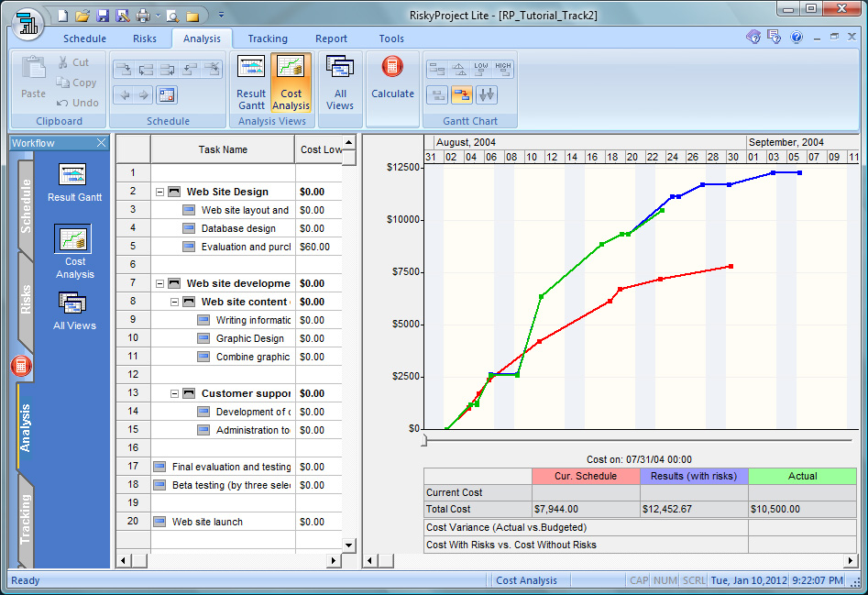The width and height of the screenshot is (868, 595).
Task: Run Calculate with the red calculator button
Action: click(392, 78)
